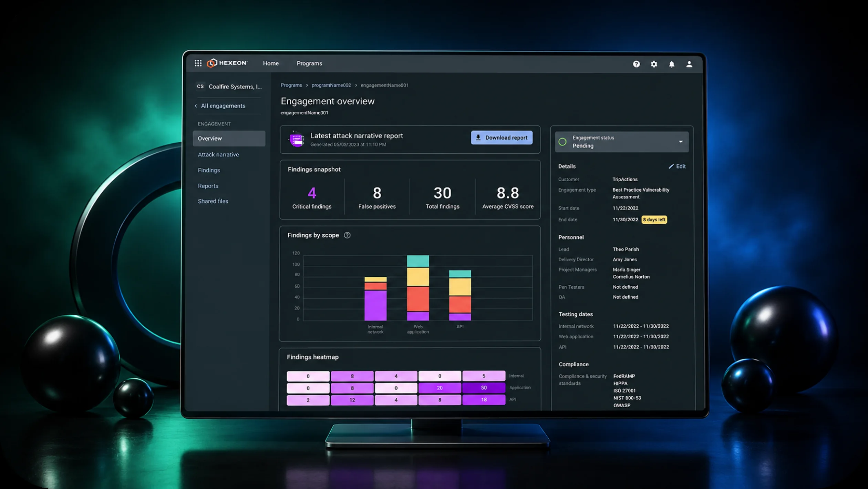Image resolution: width=868 pixels, height=489 pixels.
Task: Click the attack narrative report document icon
Action: (x=297, y=140)
